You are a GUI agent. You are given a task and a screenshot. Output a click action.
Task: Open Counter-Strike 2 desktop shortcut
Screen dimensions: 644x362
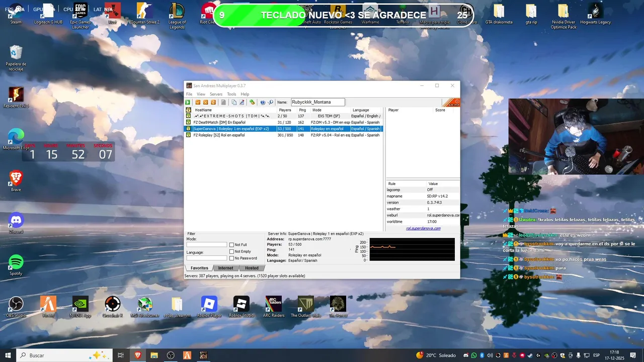point(145,14)
